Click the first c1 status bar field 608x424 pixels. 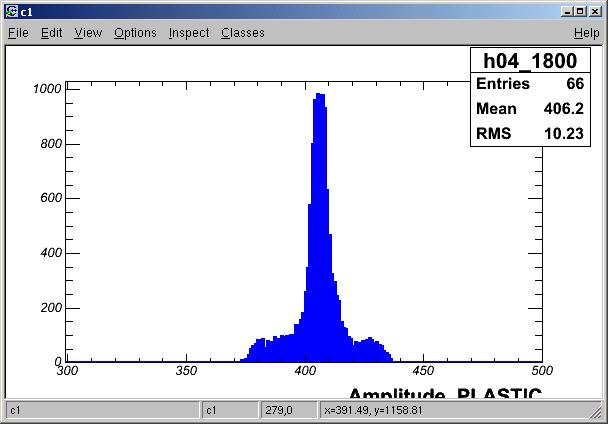pyautogui.click(x=103, y=410)
